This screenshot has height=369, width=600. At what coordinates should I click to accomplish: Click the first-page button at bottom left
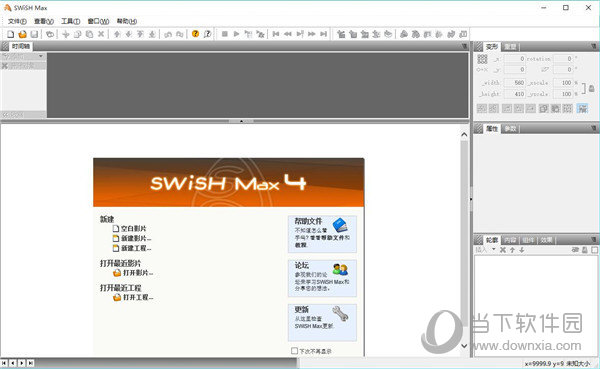[x=4, y=362]
